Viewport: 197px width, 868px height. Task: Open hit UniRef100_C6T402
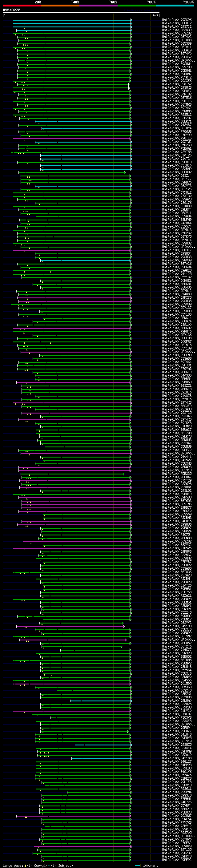pos(177,37)
